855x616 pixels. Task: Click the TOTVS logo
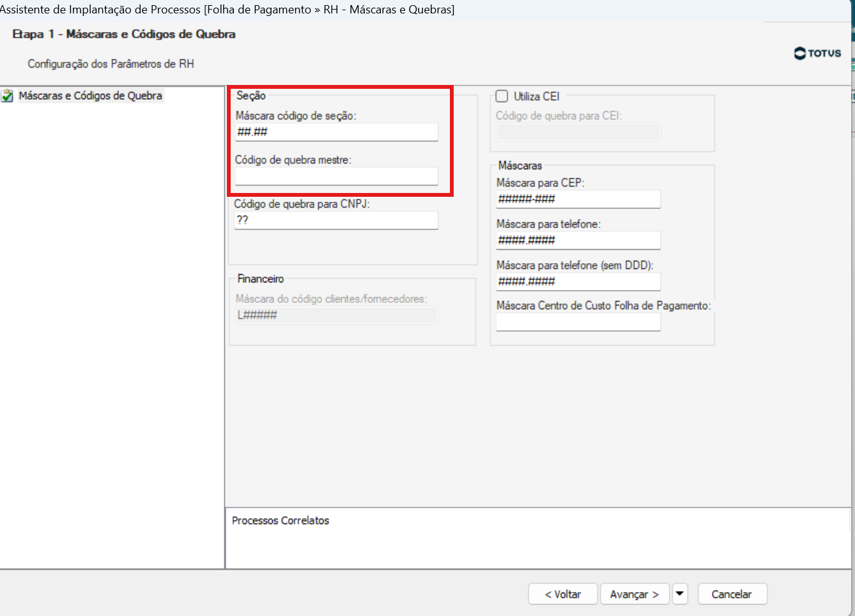(x=817, y=53)
